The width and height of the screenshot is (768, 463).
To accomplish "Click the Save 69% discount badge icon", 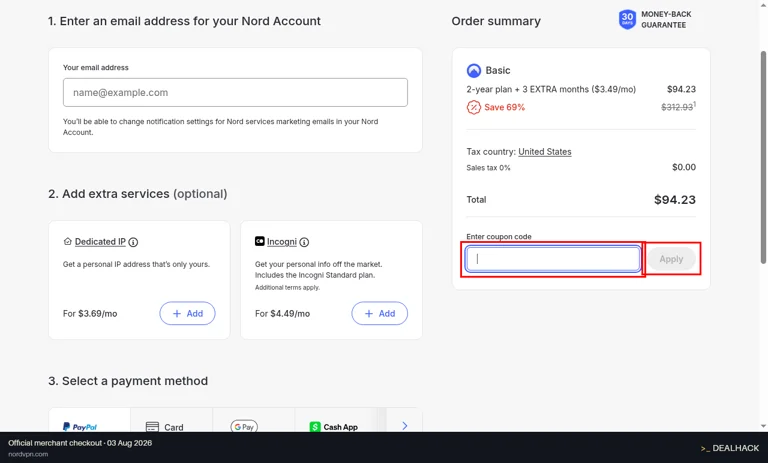I will point(474,107).
